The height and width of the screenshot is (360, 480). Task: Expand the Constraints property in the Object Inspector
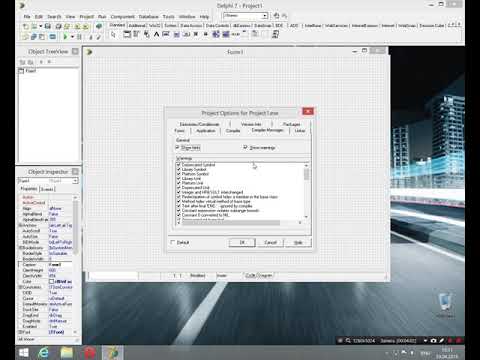[20, 287]
